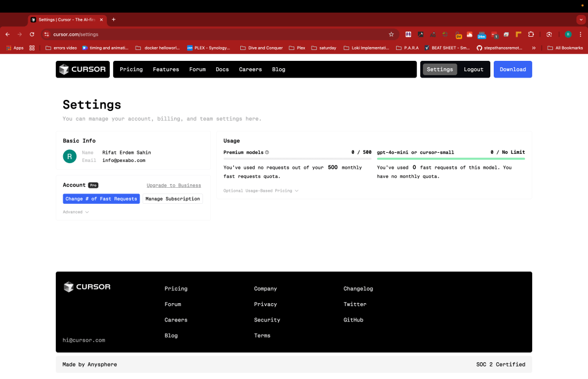
Task: Select the Settings nav button
Action: [x=440, y=69]
